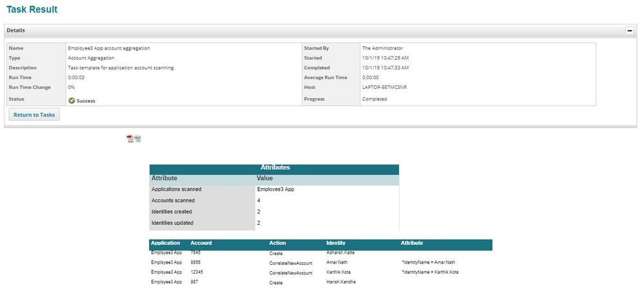Screen dimensions: 644x297
Task: Select Average Run Time value 0:00:00
Action: [x=371, y=77]
